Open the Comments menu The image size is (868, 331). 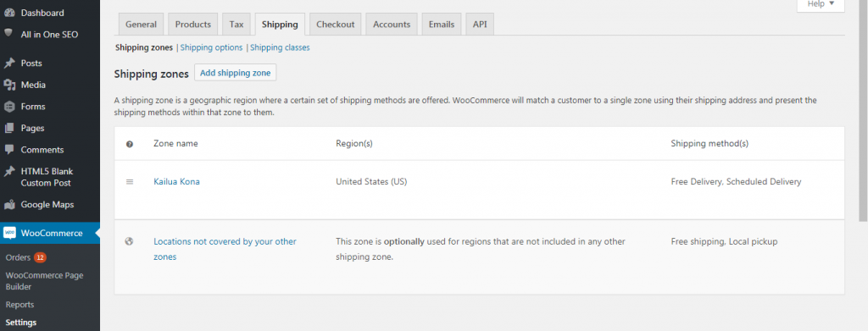point(42,149)
